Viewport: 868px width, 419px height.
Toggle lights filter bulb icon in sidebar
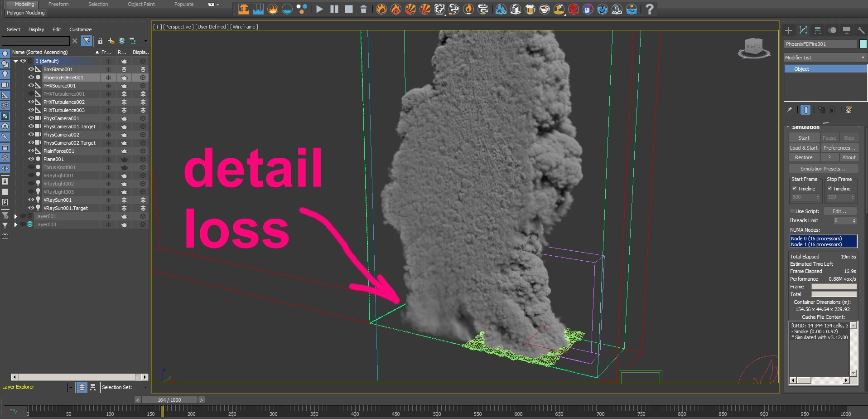coord(5,74)
